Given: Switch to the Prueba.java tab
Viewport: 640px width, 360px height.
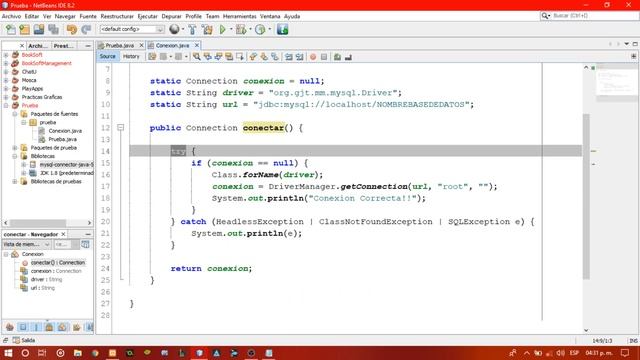Looking at the screenshot, I should 120,45.
